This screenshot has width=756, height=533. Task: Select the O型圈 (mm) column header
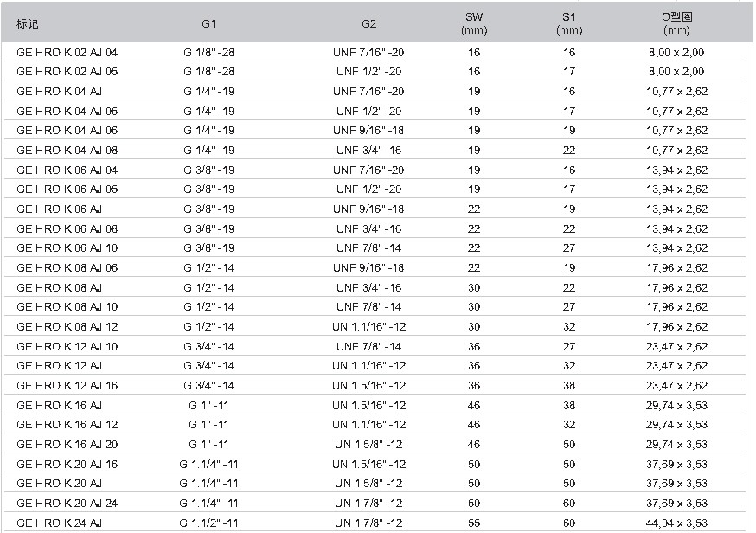click(676, 23)
